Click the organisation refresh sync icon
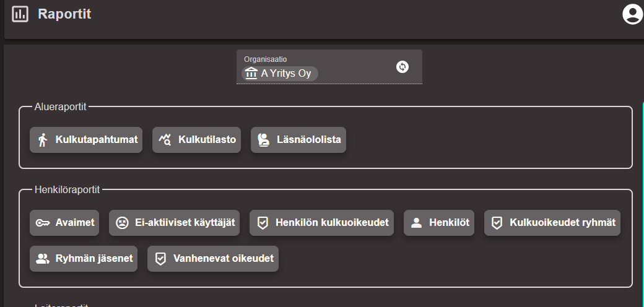Screen dimensions: 644x307 [402, 67]
